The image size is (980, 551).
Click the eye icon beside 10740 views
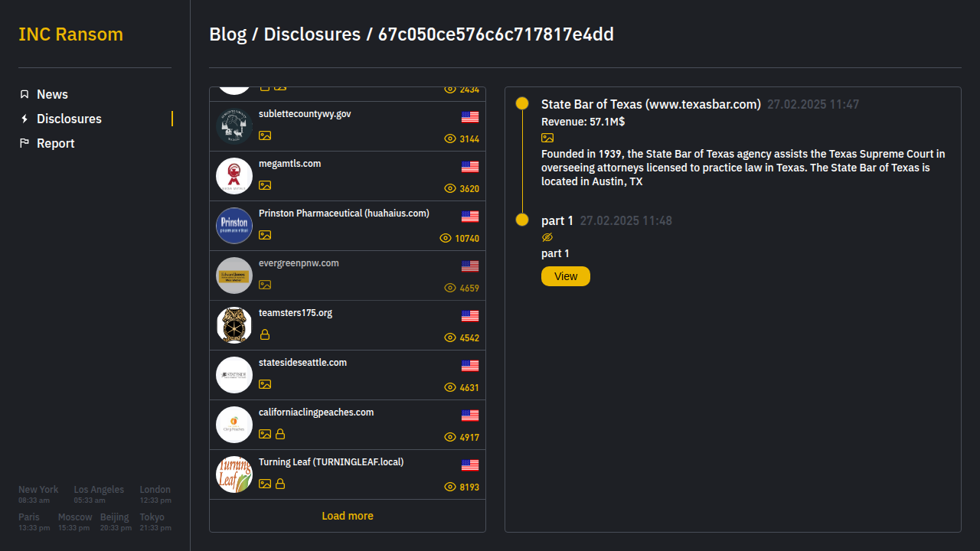point(446,238)
